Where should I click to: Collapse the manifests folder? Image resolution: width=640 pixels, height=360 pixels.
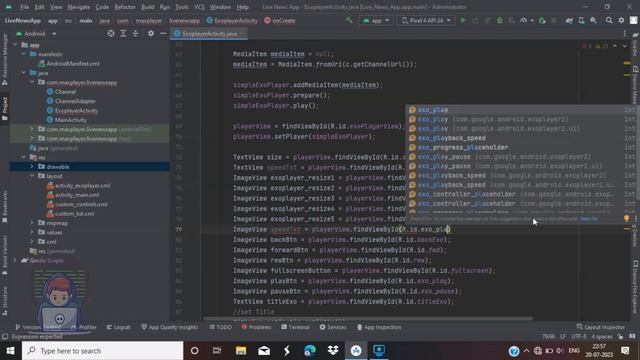point(24,54)
